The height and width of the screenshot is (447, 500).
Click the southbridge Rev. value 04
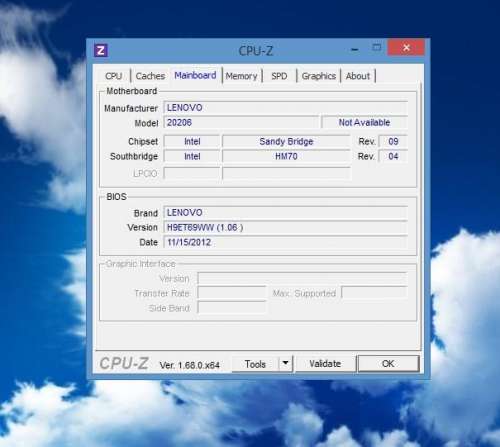(x=393, y=156)
